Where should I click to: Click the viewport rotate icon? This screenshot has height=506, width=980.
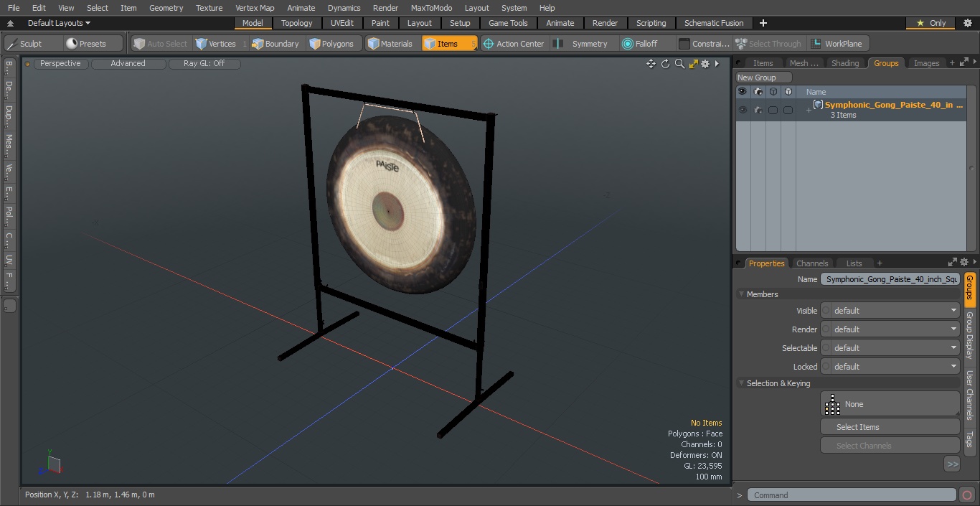pyautogui.click(x=665, y=64)
